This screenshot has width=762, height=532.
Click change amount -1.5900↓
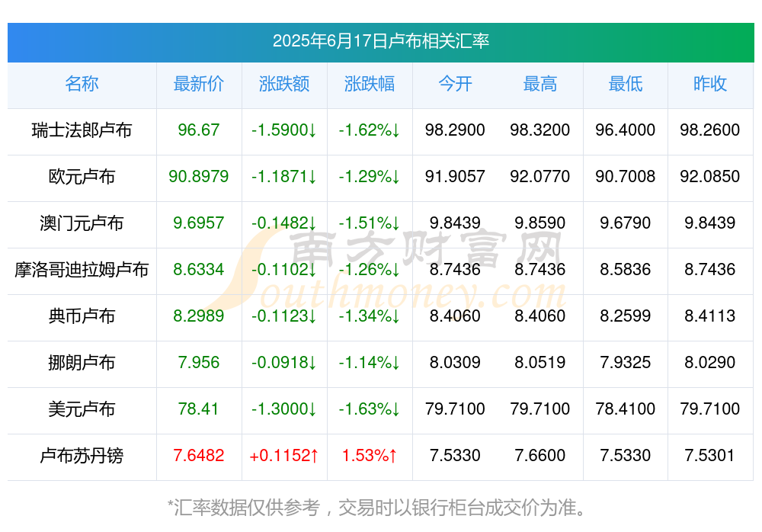[284, 130]
